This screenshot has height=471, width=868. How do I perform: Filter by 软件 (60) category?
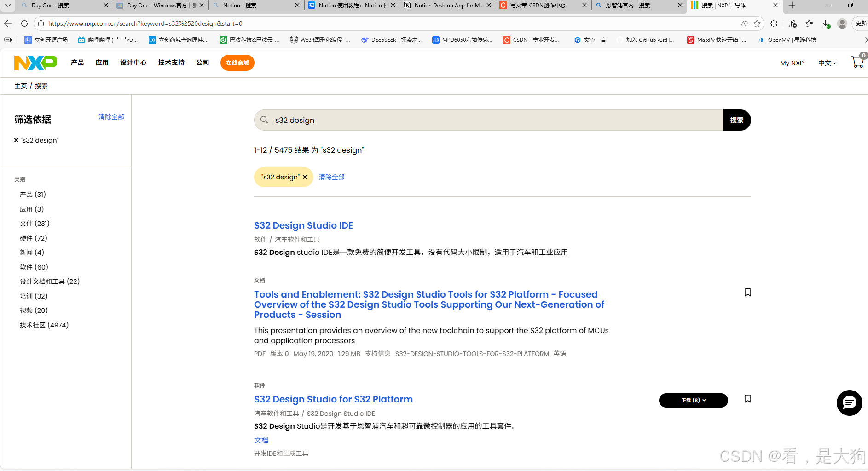click(34, 267)
